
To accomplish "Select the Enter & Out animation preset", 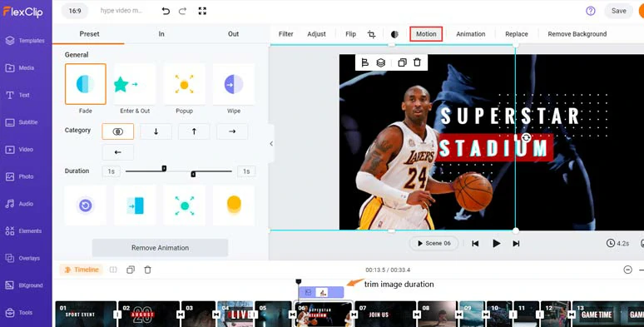I will tap(135, 84).
